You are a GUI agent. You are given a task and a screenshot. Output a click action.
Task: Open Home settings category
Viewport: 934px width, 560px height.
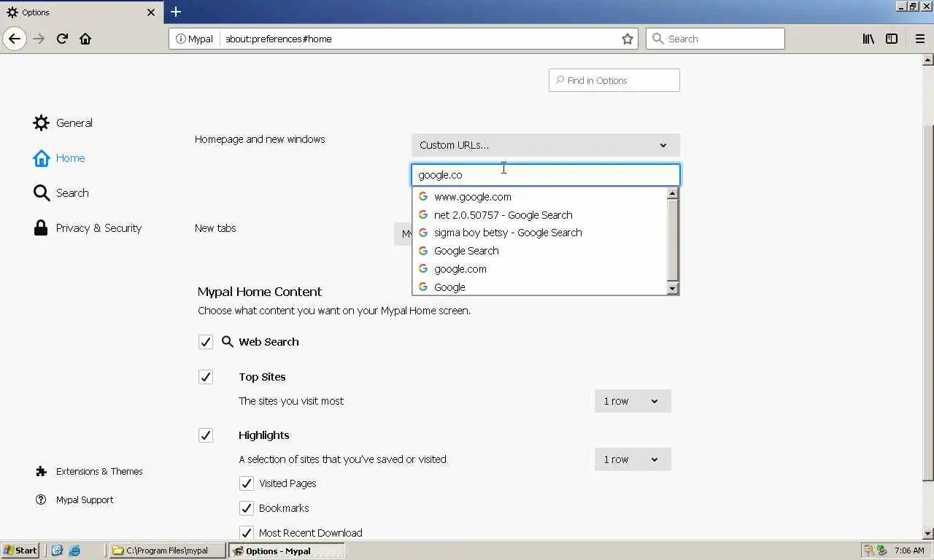tap(59, 157)
